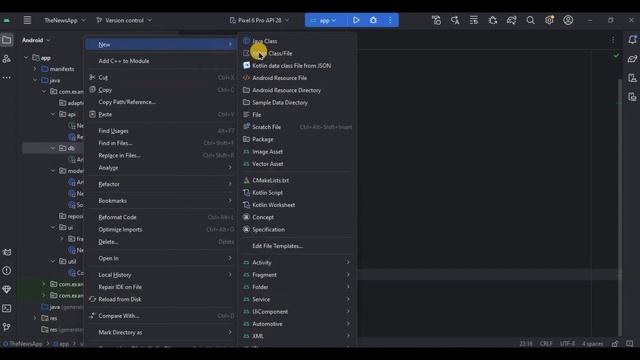Open the Logcat cat icon
Screen dimensions: 640x360
tap(7, 252)
